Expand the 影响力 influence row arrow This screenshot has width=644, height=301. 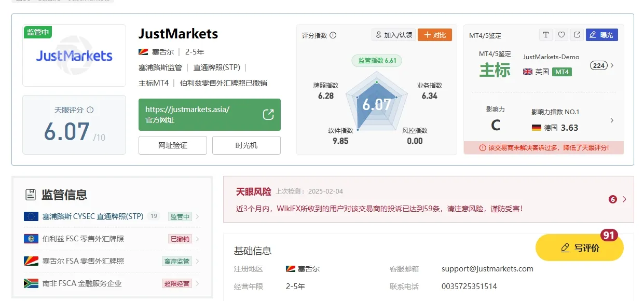point(612,120)
